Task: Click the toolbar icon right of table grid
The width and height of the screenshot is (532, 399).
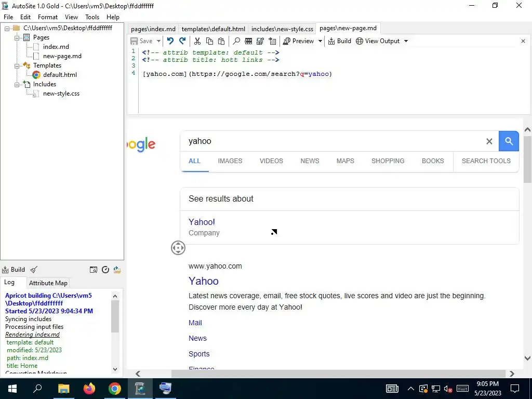Action: tap(260, 41)
